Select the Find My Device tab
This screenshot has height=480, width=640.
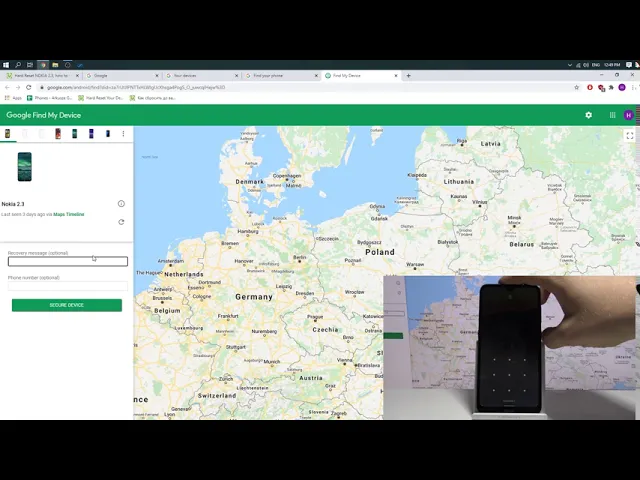point(360,76)
